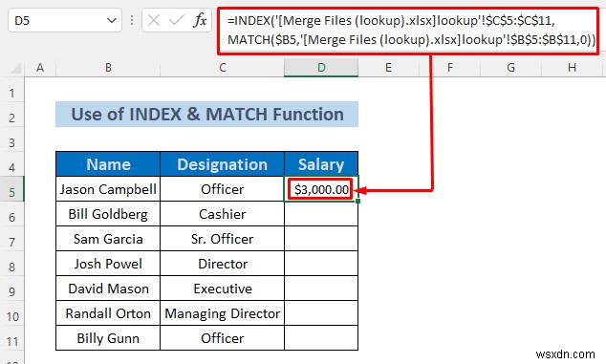This screenshot has width=606, height=364.
Task: Click the Designation header cell
Action: pyautogui.click(x=222, y=164)
